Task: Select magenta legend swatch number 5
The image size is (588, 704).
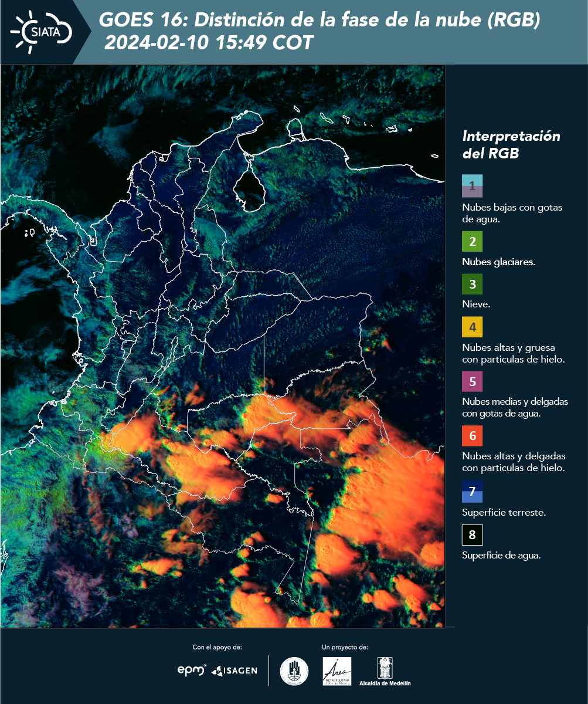Action: tap(472, 381)
